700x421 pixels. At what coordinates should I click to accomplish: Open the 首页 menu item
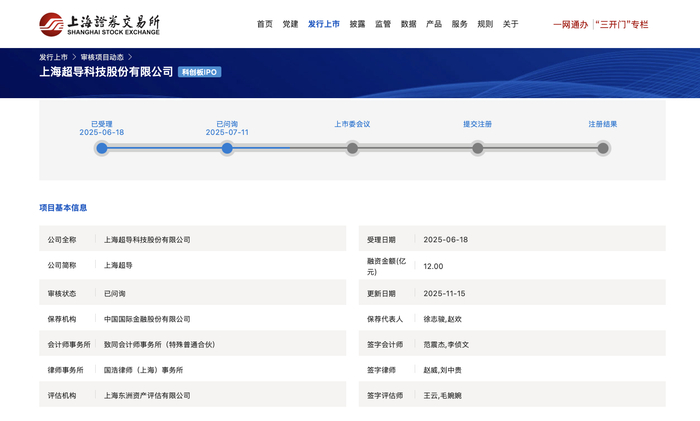point(265,24)
